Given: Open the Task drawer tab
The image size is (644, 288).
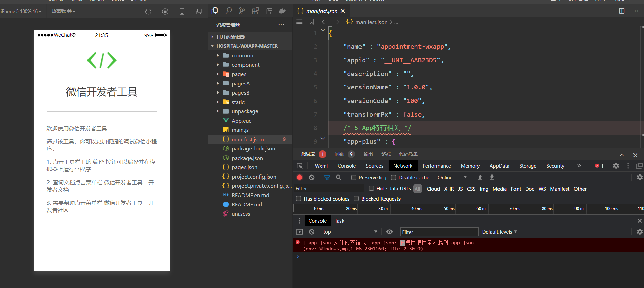Looking at the screenshot, I should (339, 221).
